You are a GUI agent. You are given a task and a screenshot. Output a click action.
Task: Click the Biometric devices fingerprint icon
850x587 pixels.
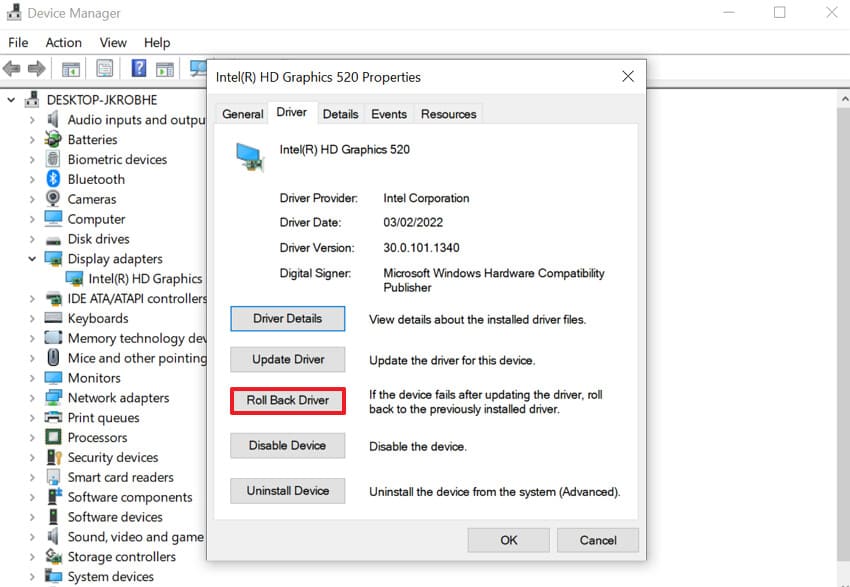(x=53, y=159)
